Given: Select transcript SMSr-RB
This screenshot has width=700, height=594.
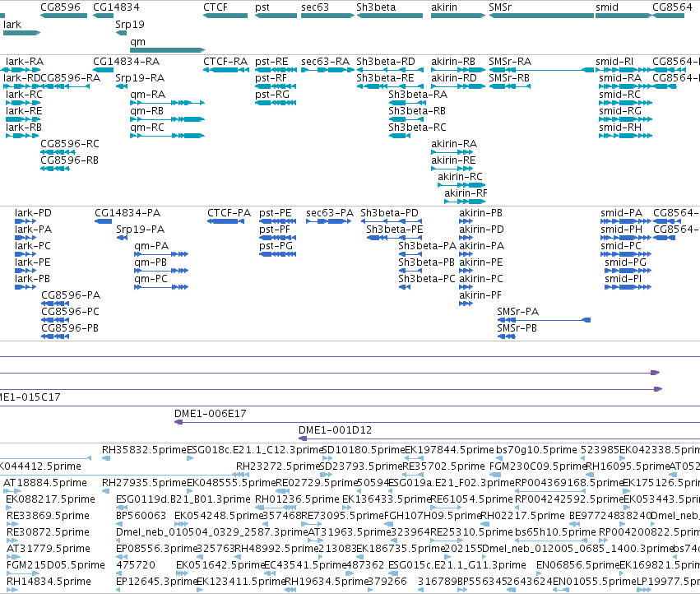Looking at the screenshot, I should click(509, 78).
